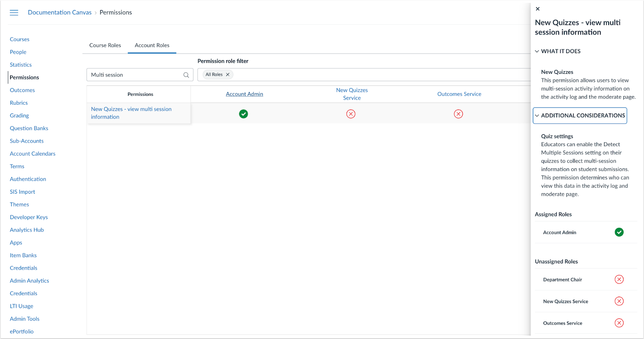Open the Account Admin role header link
Image resolution: width=644 pixels, height=339 pixels.
244,94
